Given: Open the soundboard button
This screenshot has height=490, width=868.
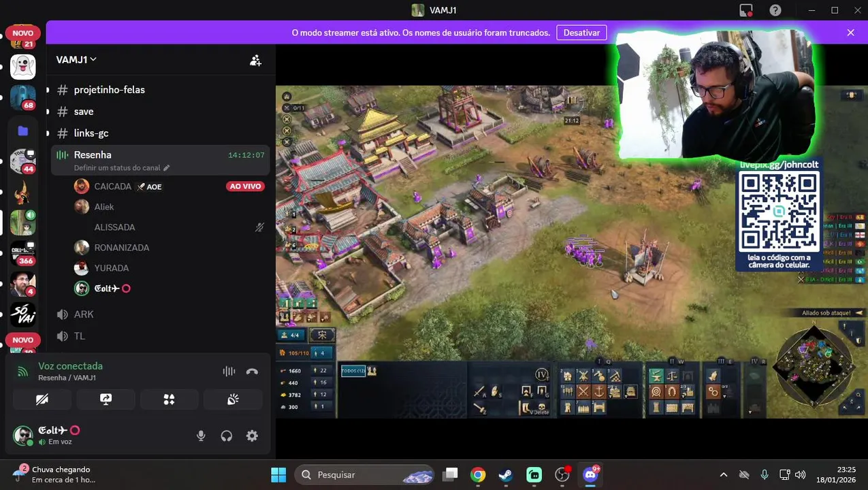Looking at the screenshot, I should click(x=233, y=399).
